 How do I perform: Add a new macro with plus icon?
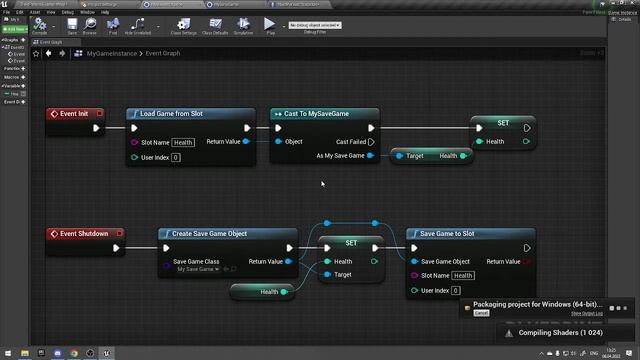pyautogui.click(x=23, y=77)
